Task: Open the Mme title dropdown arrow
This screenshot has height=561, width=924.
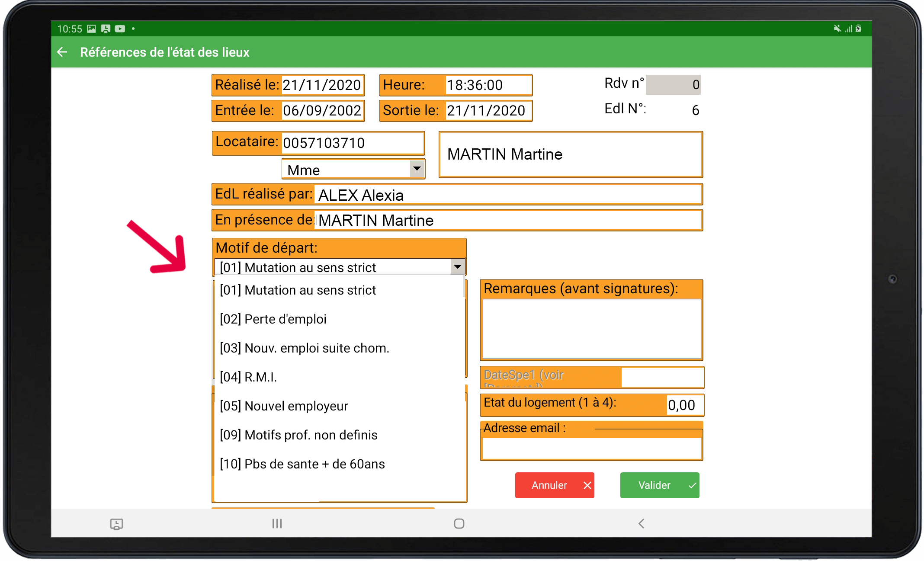Action: click(x=417, y=169)
